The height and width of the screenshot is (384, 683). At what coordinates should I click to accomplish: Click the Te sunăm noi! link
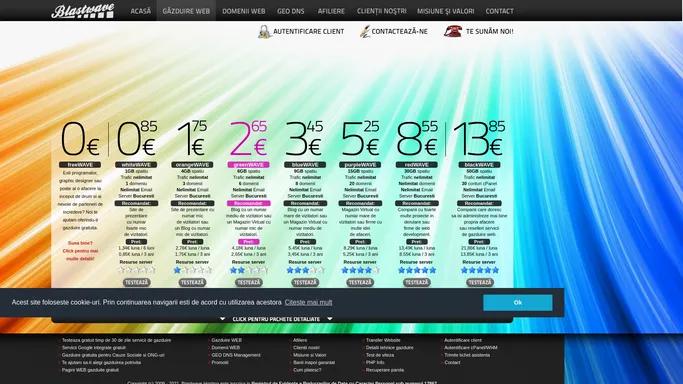490,31
